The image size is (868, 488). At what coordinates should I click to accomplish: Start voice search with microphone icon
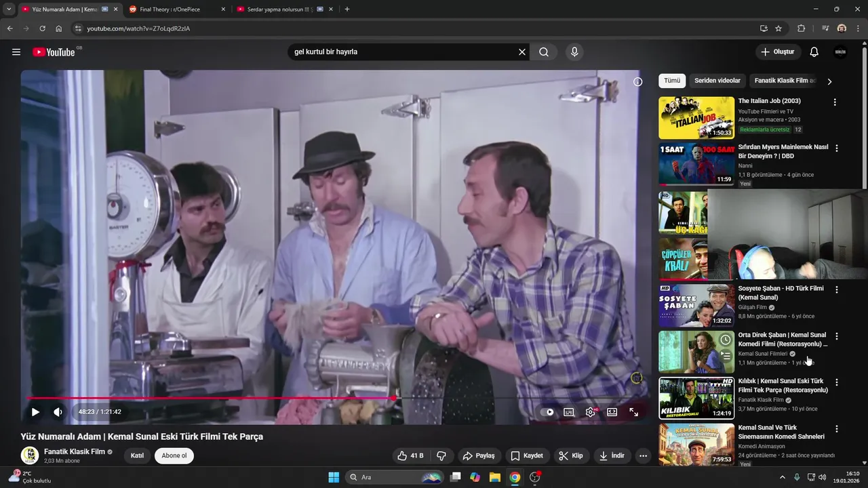tap(574, 52)
